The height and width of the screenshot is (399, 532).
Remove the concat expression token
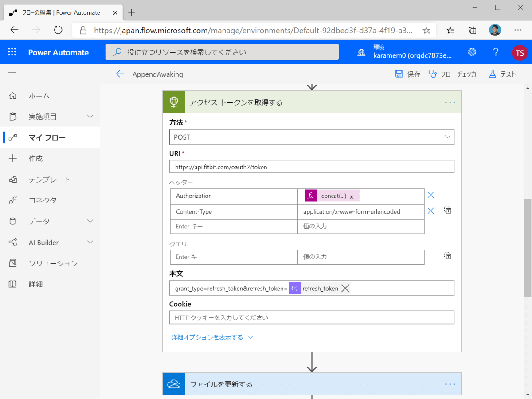coord(352,196)
